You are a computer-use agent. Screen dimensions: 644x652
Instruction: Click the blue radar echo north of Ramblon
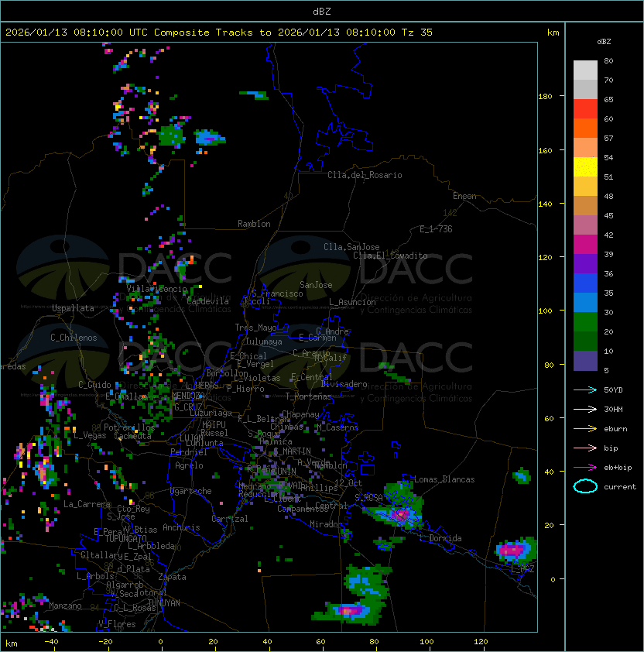(x=255, y=94)
